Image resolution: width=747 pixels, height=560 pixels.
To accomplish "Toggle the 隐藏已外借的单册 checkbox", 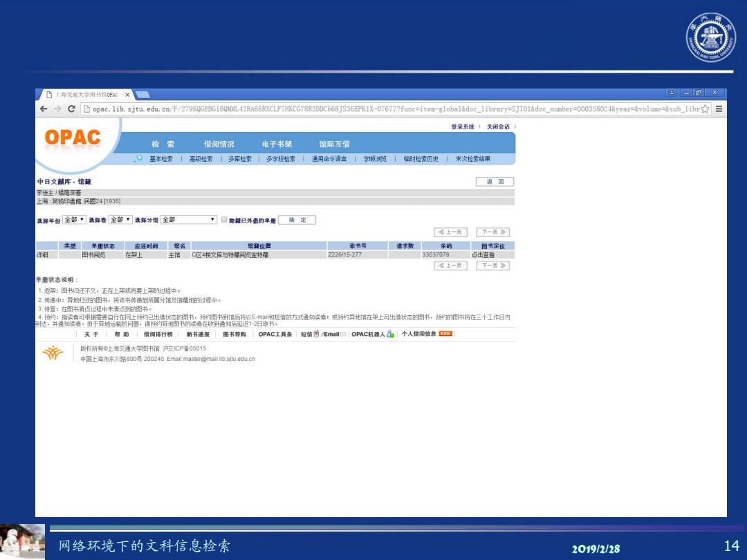I will coord(224,220).
